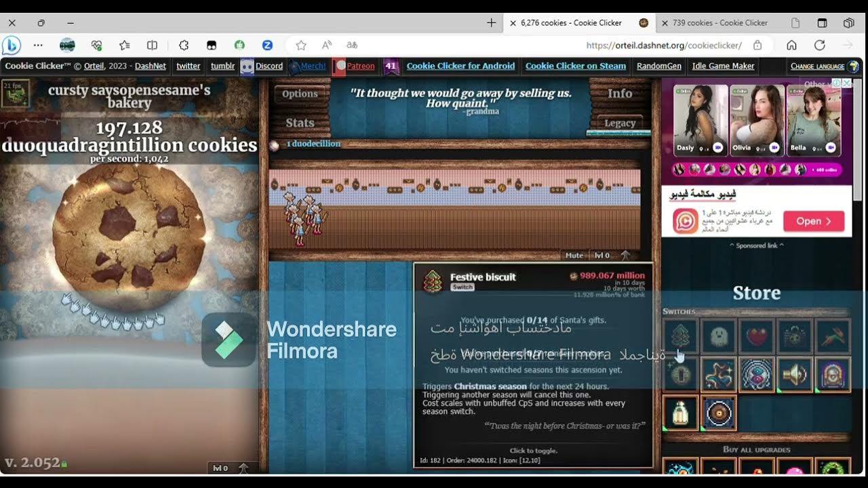Open Cookie Clicker for Android link
The width and height of the screenshot is (868, 488).
(460, 66)
